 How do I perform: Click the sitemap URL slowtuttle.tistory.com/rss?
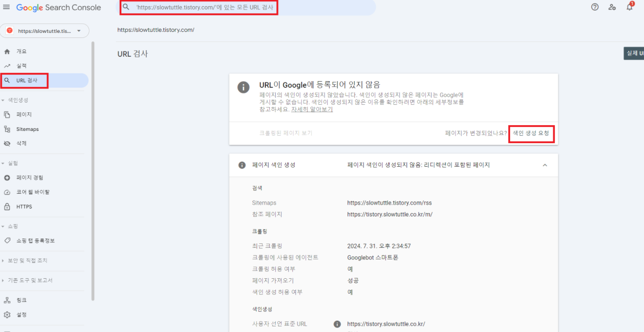tap(390, 203)
